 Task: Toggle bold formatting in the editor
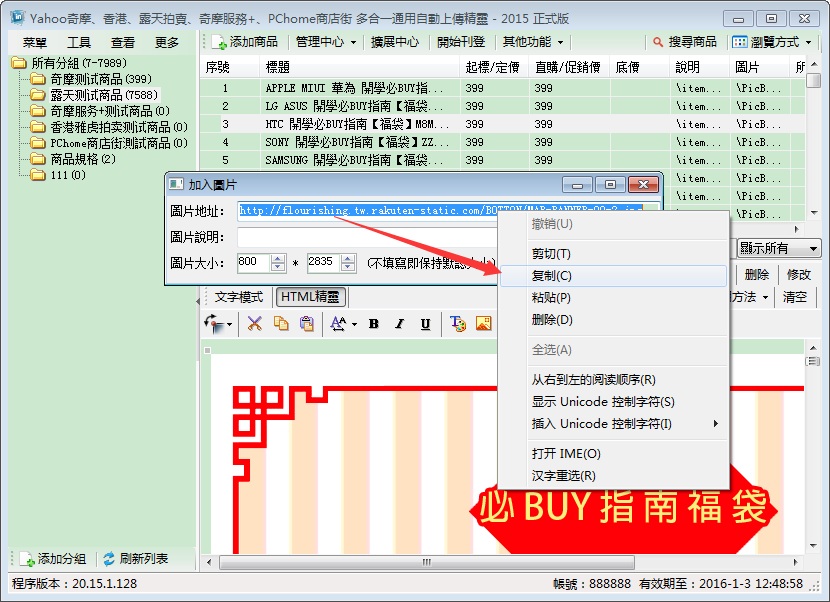(374, 324)
